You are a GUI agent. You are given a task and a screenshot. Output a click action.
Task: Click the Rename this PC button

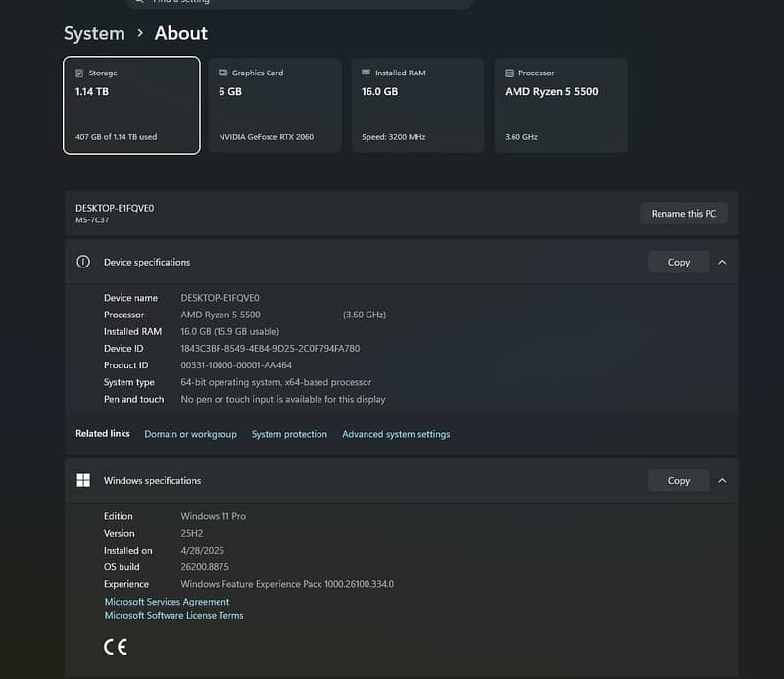click(x=683, y=214)
